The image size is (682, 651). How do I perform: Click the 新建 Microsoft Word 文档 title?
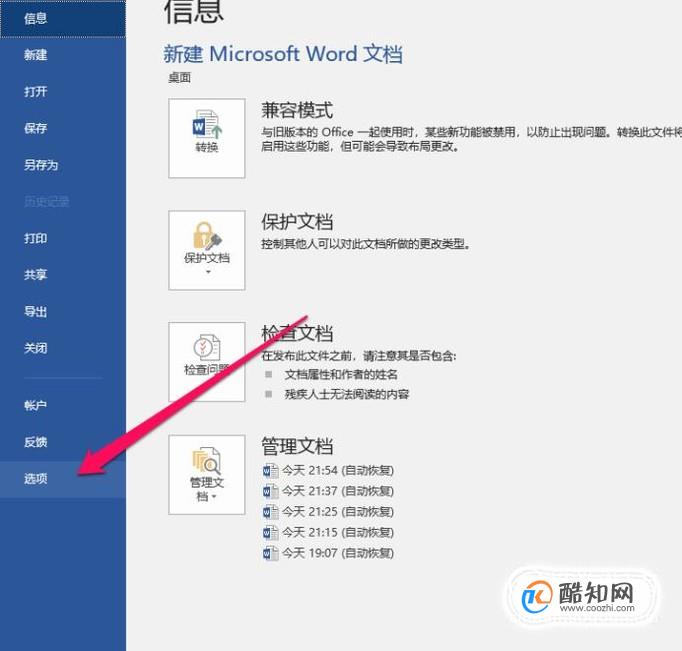(x=283, y=54)
